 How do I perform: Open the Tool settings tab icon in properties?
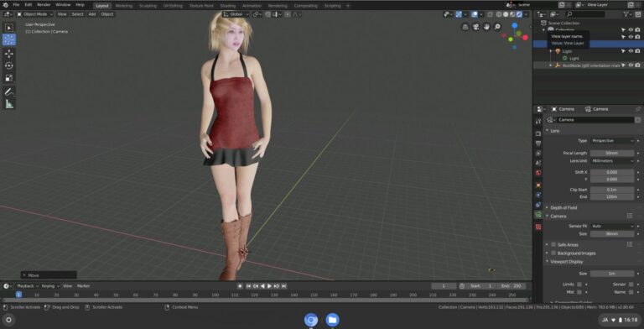pyautogui.click(x=538, y=122)
